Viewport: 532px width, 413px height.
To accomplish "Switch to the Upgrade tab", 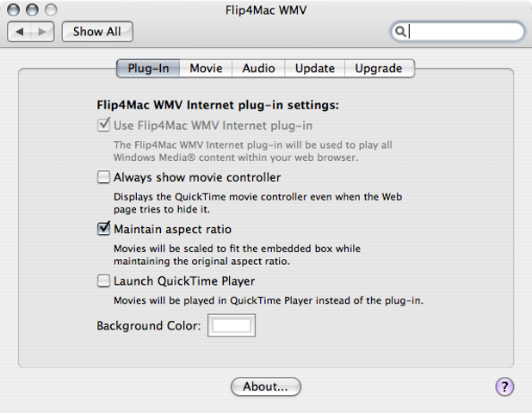I will click(x=379, y=68).
